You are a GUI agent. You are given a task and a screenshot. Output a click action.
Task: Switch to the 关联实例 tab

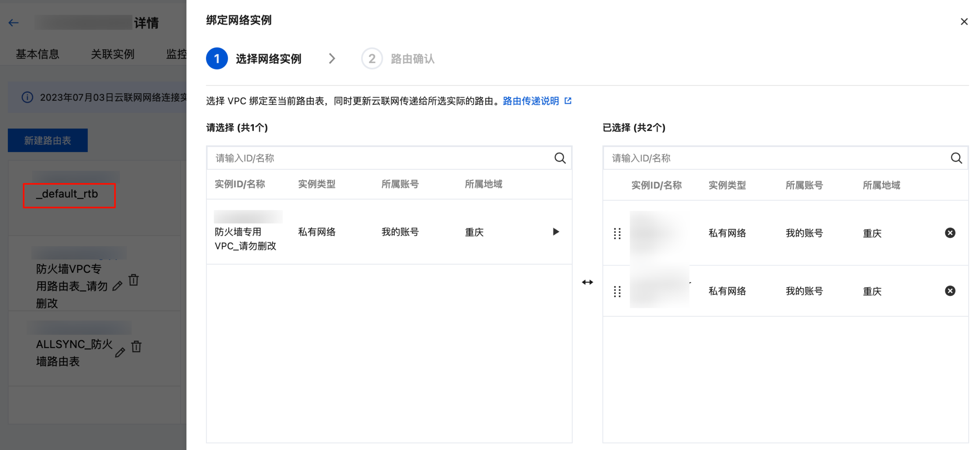pos(113,54)
